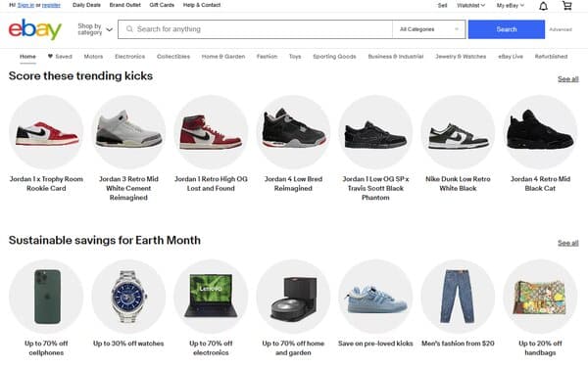The width and height of the screenshot is (588, 369).
Task: Open Gift Cards page
Action: 162,5
